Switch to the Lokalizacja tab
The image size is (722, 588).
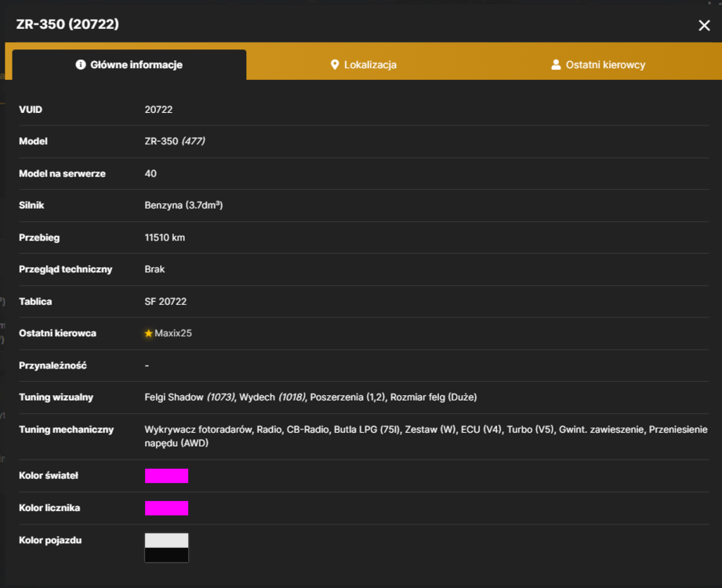point(364,64)
